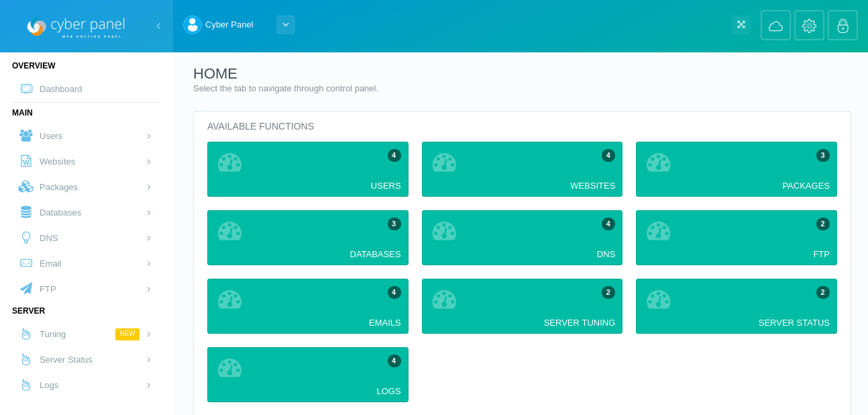
Task: Open the dropdown next to Cyber Panel
Action: [x=286, y=25]
